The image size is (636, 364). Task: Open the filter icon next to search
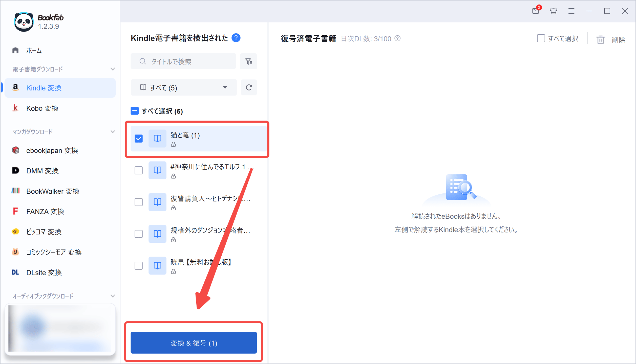(249, 61)
